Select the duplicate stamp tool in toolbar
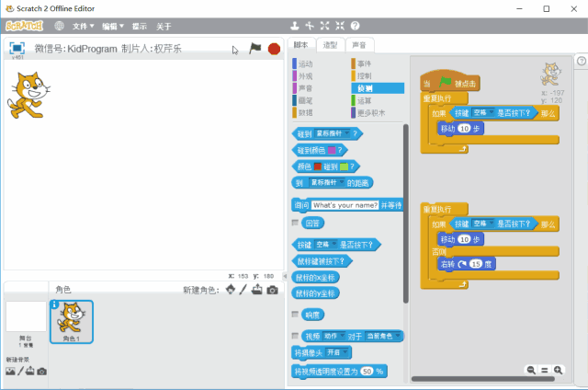The width and height of the screenshot is (588, 390). coord(294,26)
